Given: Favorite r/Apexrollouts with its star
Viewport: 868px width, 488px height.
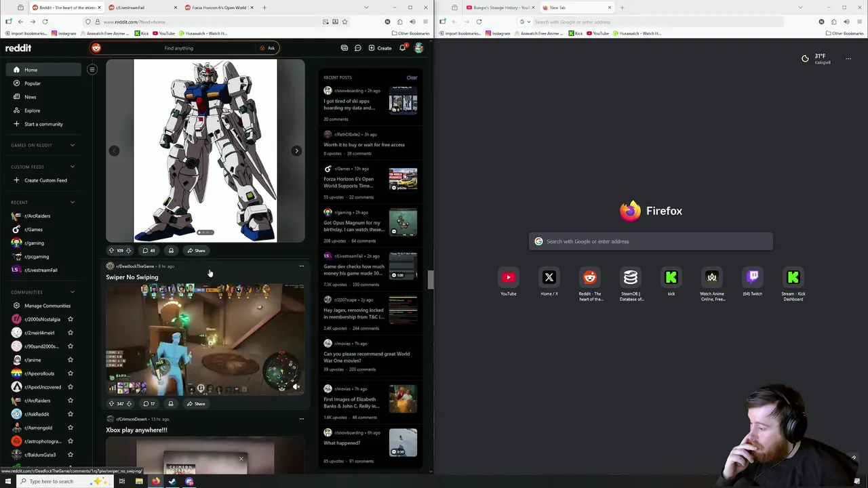Looking at the screenshot, I should [x=71, y=373].
